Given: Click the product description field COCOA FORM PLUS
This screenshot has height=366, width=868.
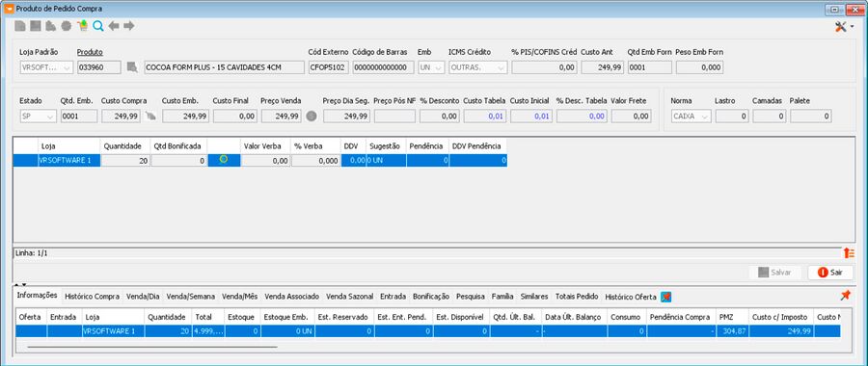Looking at the screenshot, I should (x=224, y=67).
